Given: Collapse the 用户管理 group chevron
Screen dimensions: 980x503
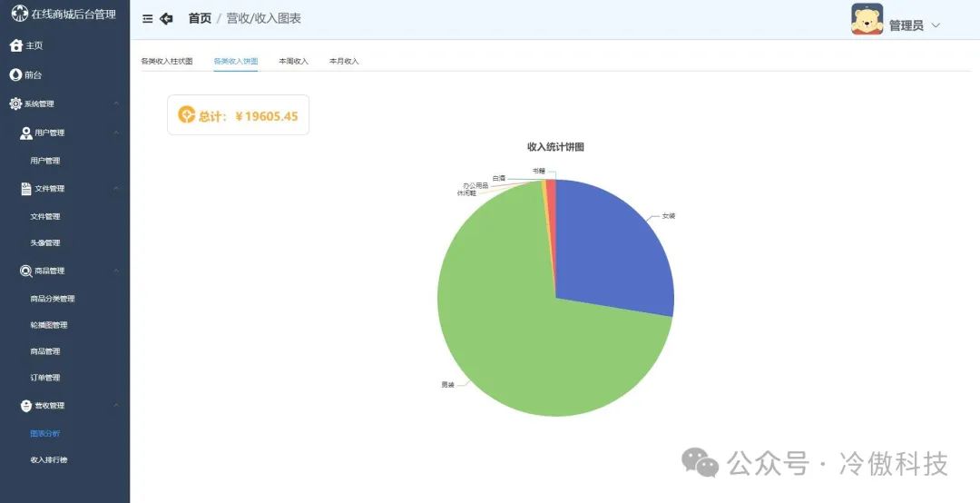Looking at the screenshot, I should pos(116,133).
